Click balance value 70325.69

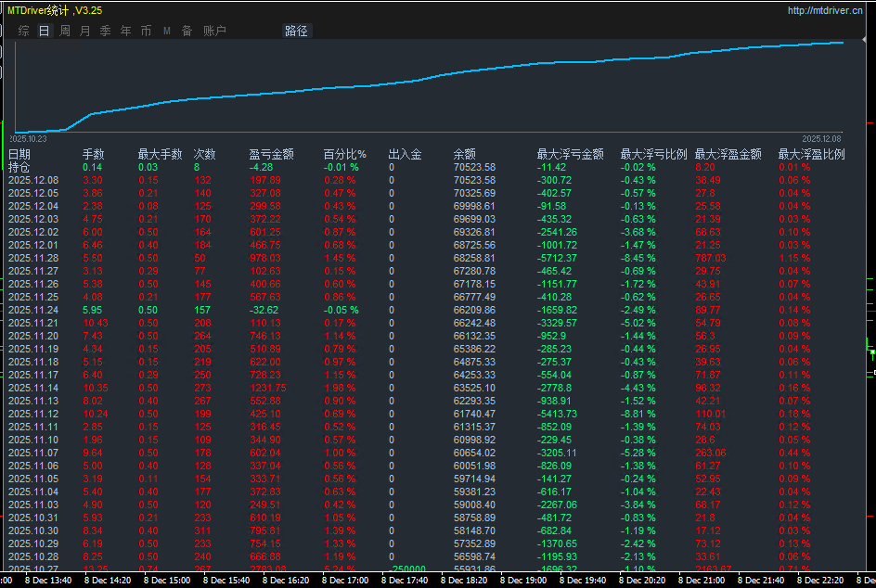pyautogui.click(x=474, y=193)
